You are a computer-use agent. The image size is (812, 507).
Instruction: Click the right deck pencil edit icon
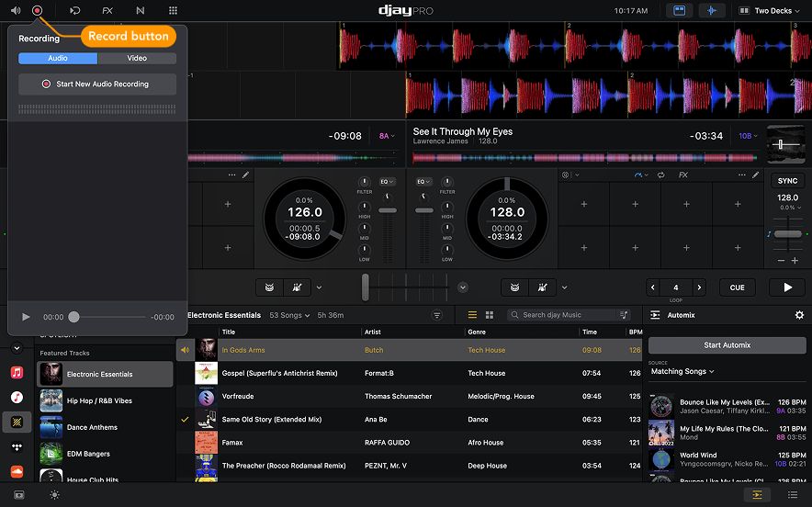(756, 175)
